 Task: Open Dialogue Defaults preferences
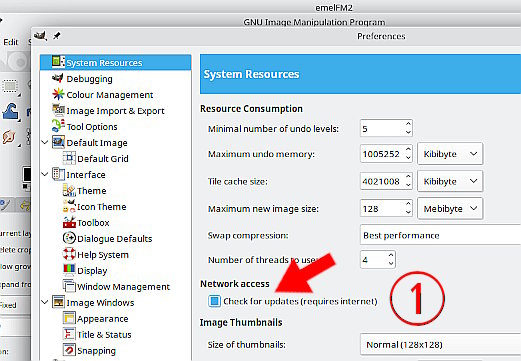click(115, 239)
